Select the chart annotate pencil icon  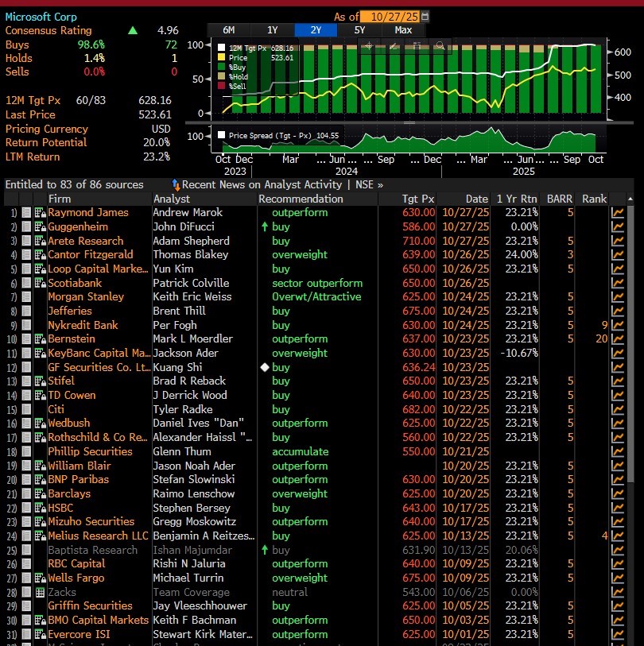click(x=393, y=46)
